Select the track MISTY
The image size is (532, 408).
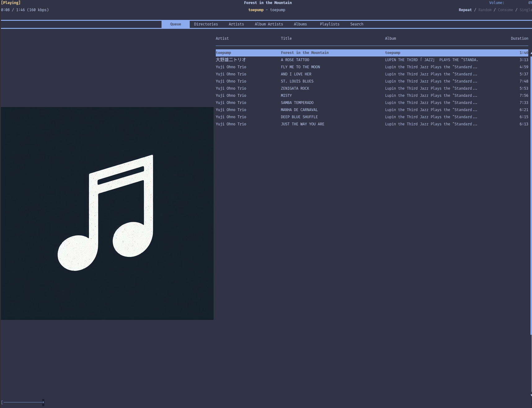coord(286,96)
